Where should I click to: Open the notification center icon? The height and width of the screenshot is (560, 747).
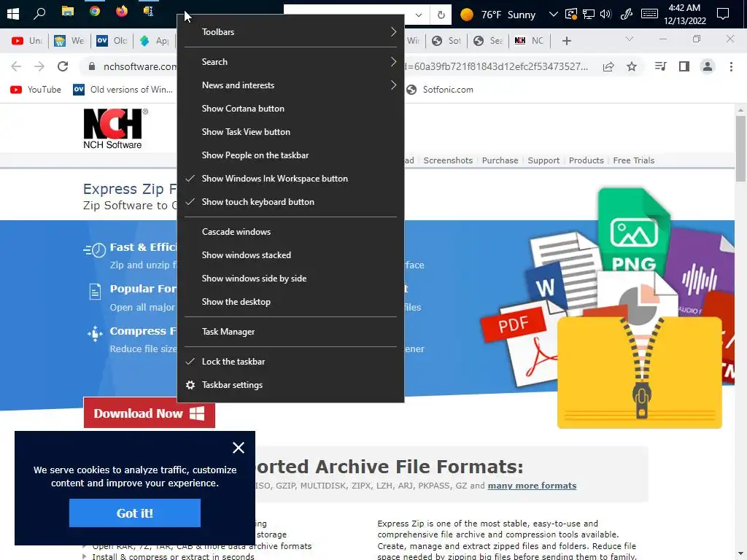723,14
